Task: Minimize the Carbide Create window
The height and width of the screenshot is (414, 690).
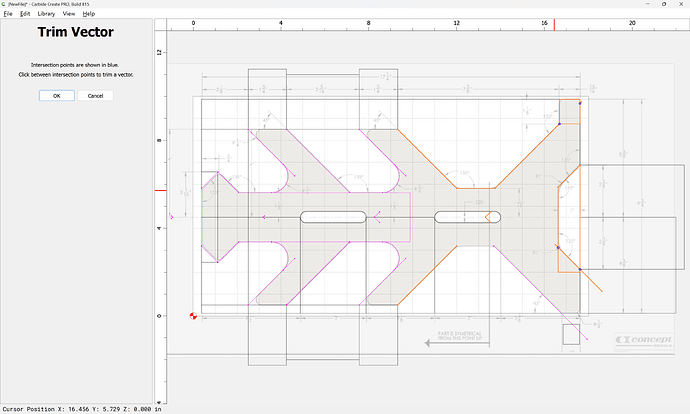Action: pyautogui.click(x=648, y=4)
